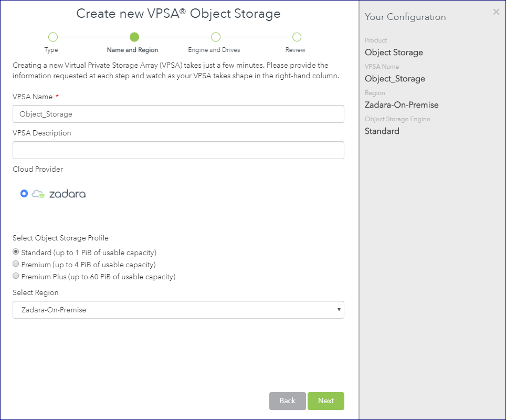
Task: Click the Name and Region step circle
Action: click(x=134, y=37)
